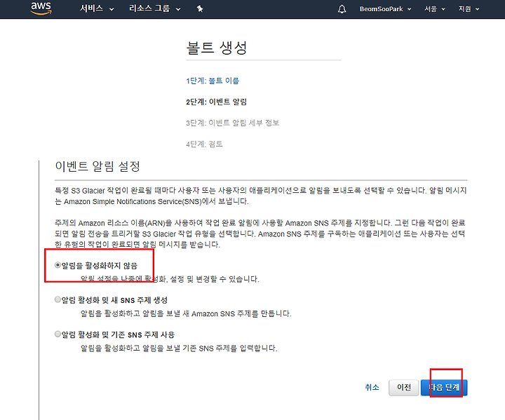This screenshot has height=420, width=505.
Task: Expand the 서비스 services menu
Action: point(97,8)
